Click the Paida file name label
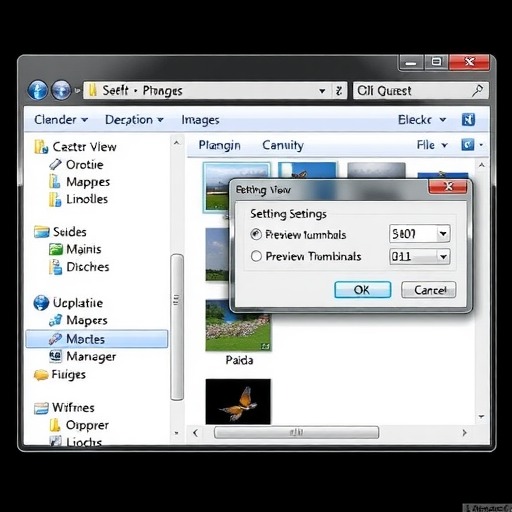 pos(239,360)
